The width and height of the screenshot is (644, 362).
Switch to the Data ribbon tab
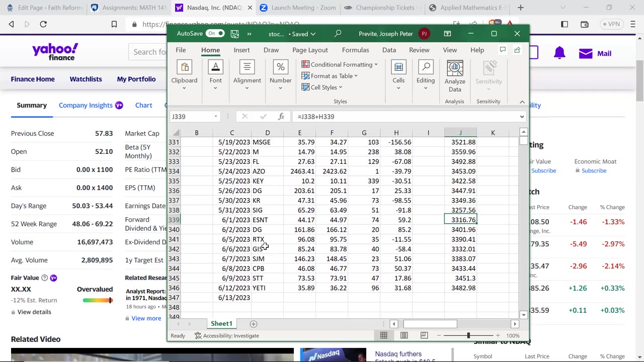coord(389,50)
